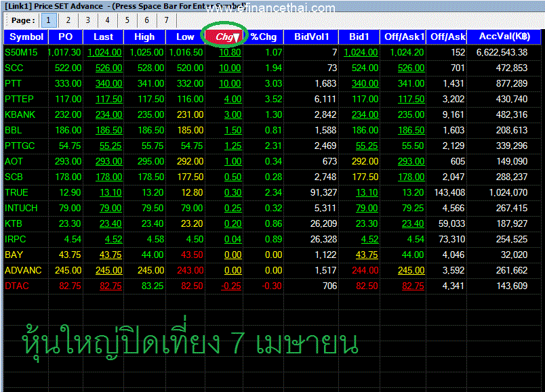Sort by the Last column header

(103, 37)
